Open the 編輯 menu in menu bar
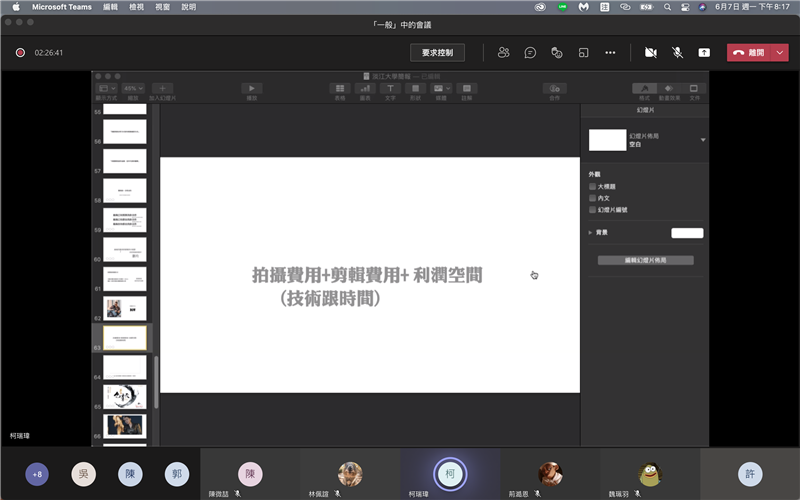800x500 pixels. click(111, 7)
